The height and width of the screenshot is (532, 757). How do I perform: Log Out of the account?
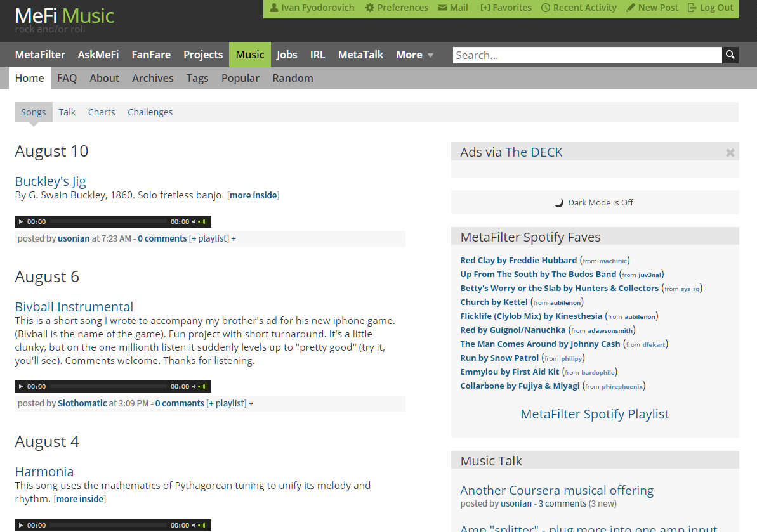point(711,8)
